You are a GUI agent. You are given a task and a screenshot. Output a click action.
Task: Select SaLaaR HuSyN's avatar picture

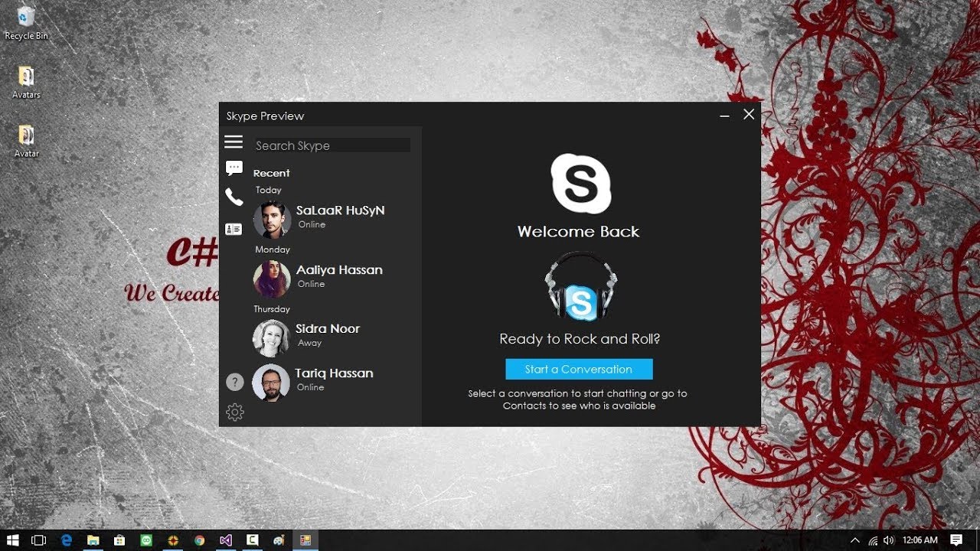[272, 220]
